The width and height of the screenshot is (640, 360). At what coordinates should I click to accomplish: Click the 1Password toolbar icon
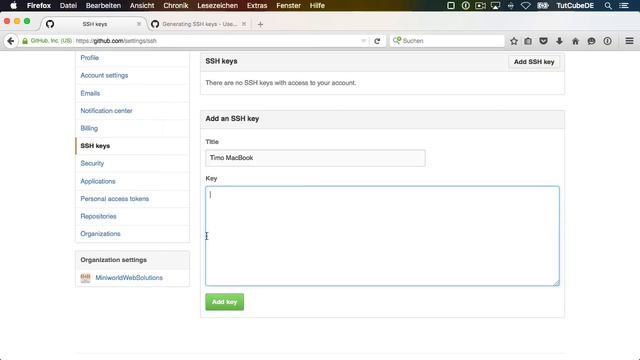pos(607,41)
